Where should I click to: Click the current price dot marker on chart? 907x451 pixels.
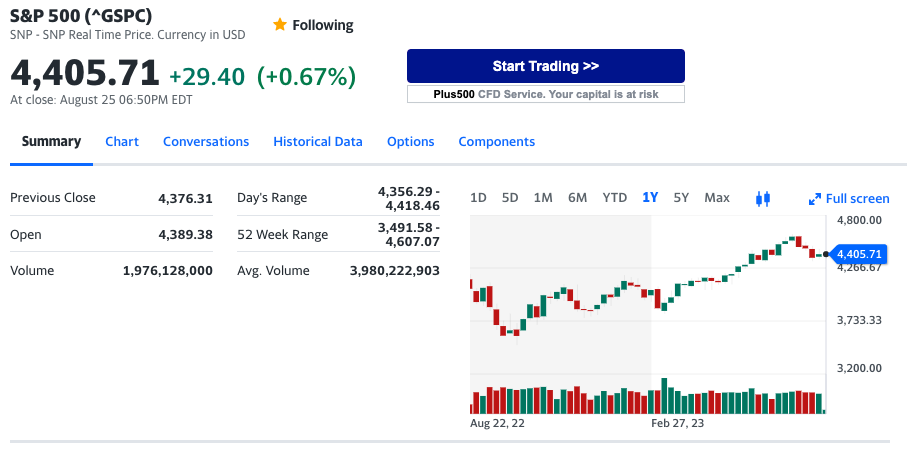(825, 254)
